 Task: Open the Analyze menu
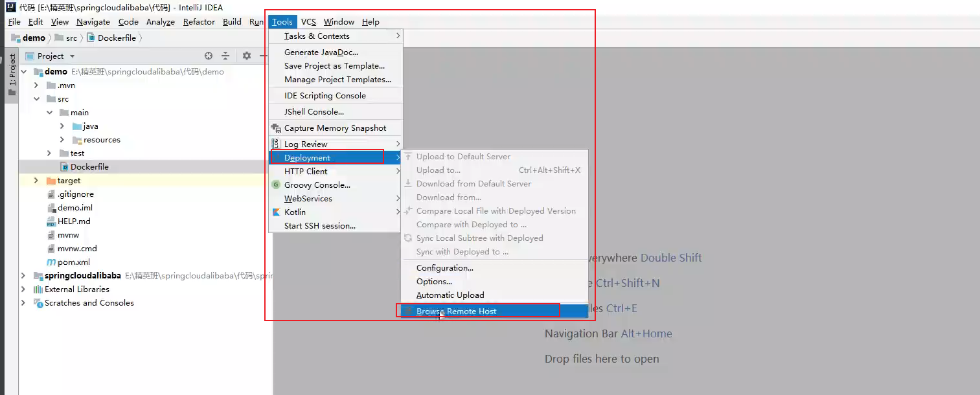pyautogui.click(x=161, y=22)
